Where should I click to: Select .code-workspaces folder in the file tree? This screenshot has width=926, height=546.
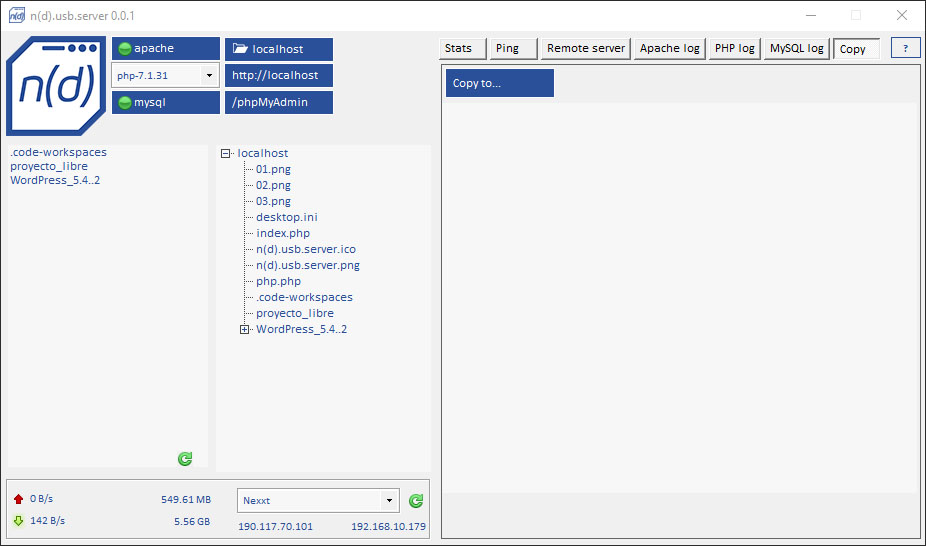(304, 297)
